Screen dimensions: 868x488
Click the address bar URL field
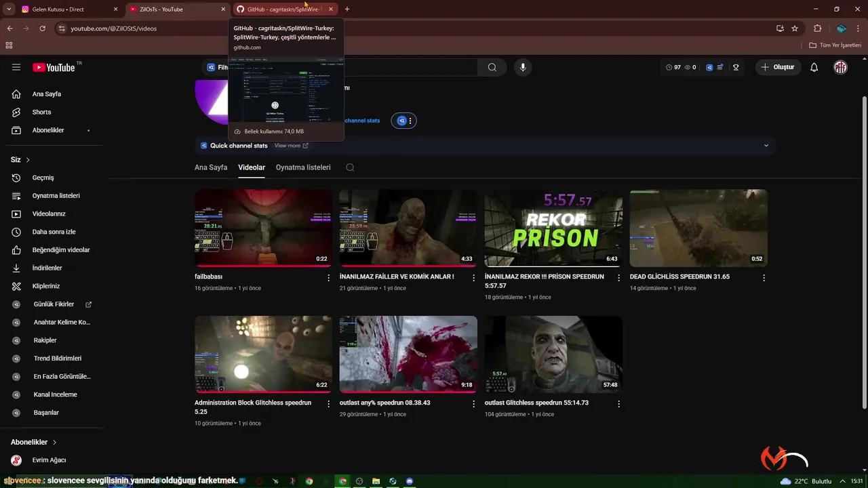click(x=414, y=28)
